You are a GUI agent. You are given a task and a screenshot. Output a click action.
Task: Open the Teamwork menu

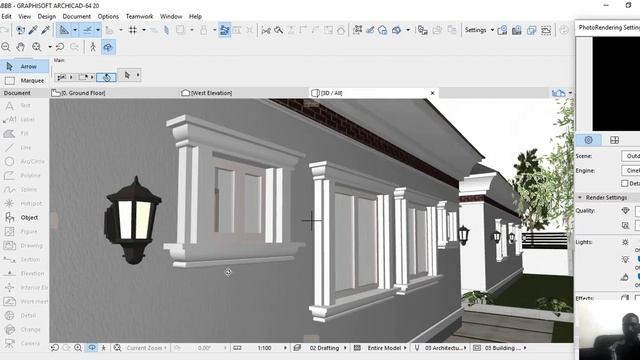click(139, 16)
